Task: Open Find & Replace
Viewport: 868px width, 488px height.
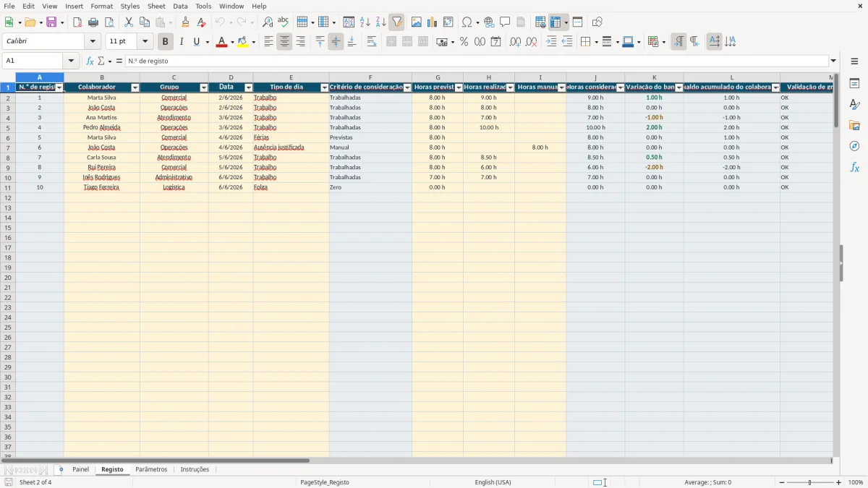Action: [268, 22]
